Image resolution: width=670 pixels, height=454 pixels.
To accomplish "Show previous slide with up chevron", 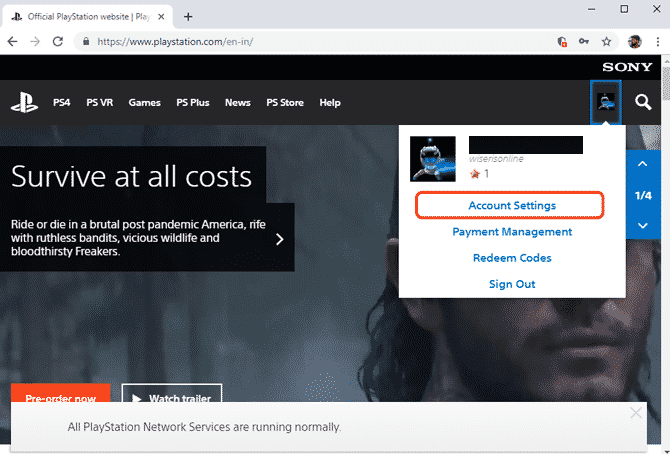I will [643, 164].
